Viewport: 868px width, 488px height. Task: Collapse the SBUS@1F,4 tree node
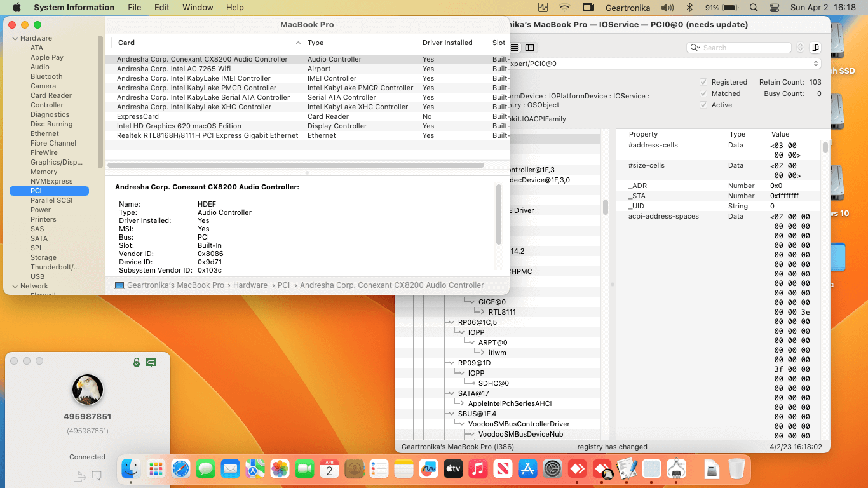451,414
